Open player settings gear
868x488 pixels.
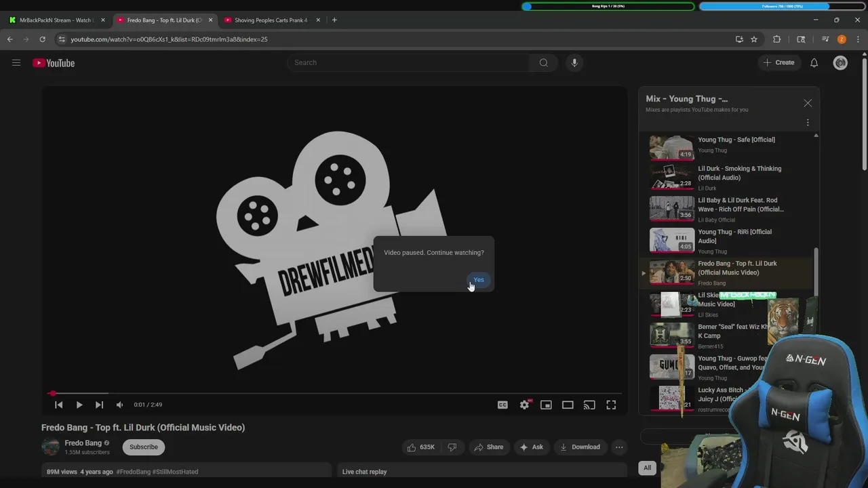coord(524,405)
